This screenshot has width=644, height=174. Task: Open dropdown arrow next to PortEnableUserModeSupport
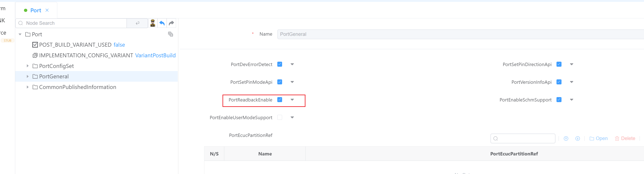click(292, 118)
